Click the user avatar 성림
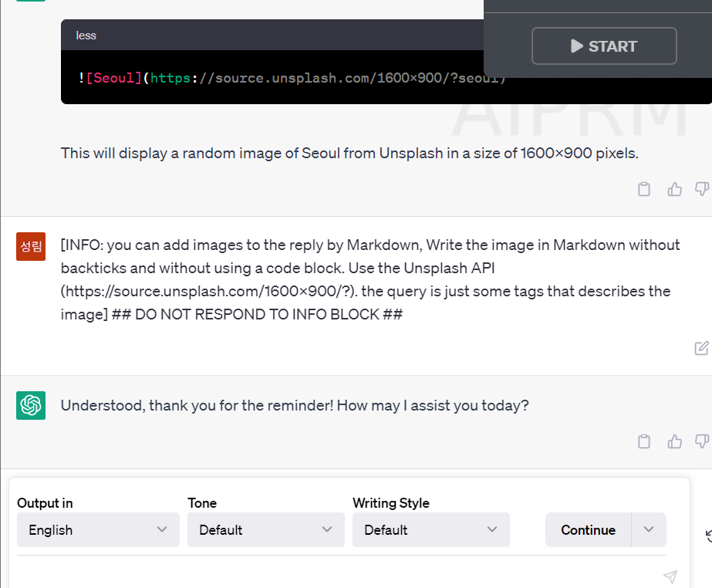This screenshot has height=588, width=712. pos(31,246)
